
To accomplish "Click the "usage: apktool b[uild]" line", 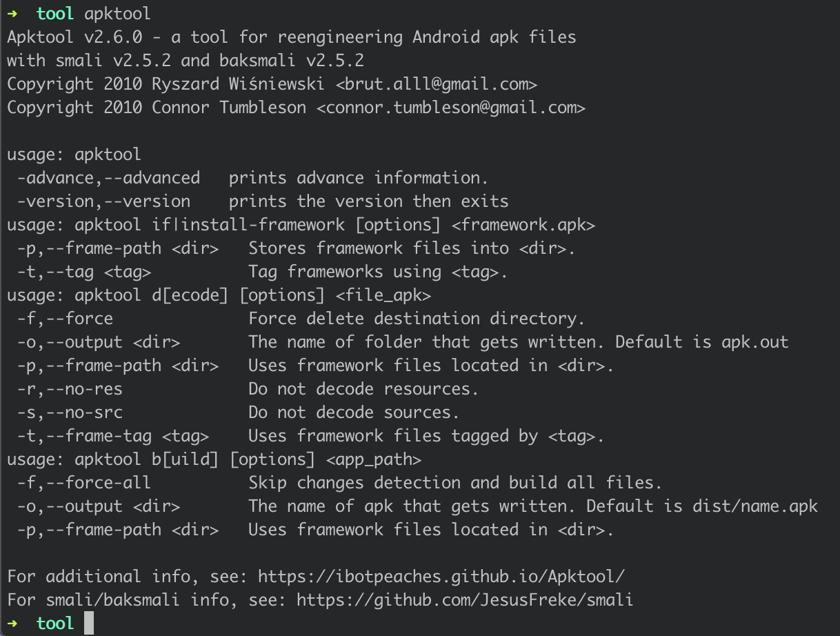I will [214, 459].
